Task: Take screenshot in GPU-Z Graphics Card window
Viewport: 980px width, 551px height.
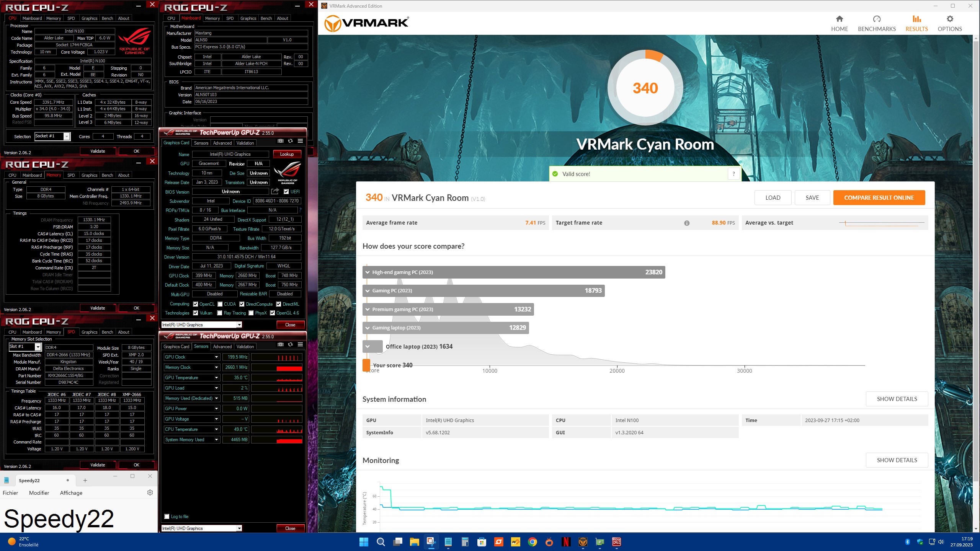Action: [281, 141]
